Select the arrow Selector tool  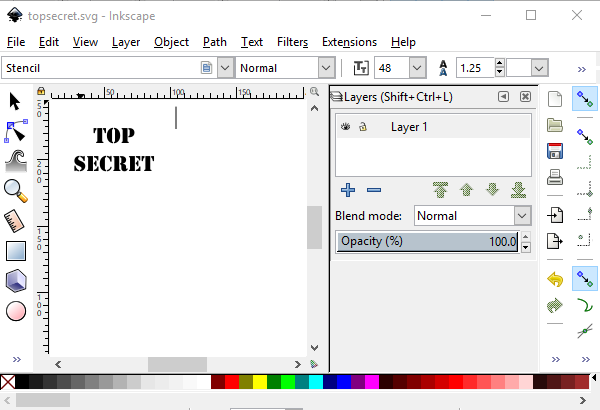[15, 101]
